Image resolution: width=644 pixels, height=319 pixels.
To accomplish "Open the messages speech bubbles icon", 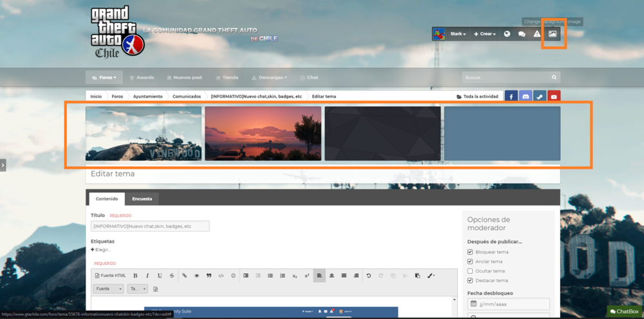I will pyautogui.click(x=522, y=34).
